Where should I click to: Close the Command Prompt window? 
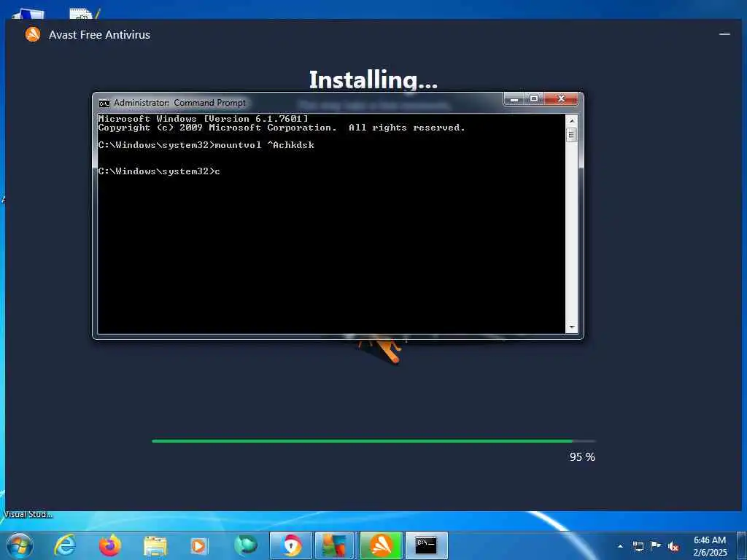tap(561, 99)
